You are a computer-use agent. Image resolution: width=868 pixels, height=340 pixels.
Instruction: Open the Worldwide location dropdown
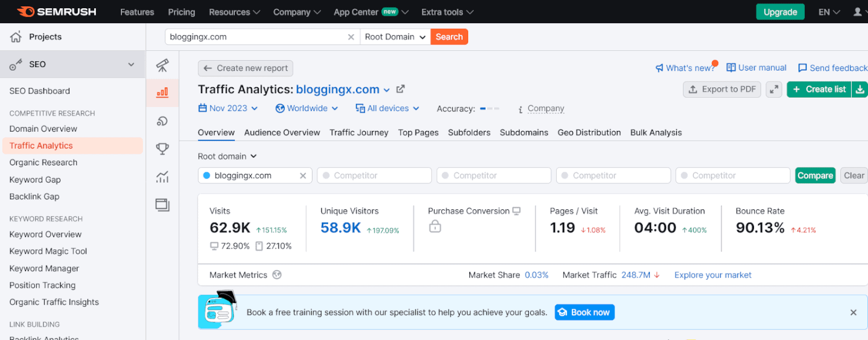(x=307, y=108)
